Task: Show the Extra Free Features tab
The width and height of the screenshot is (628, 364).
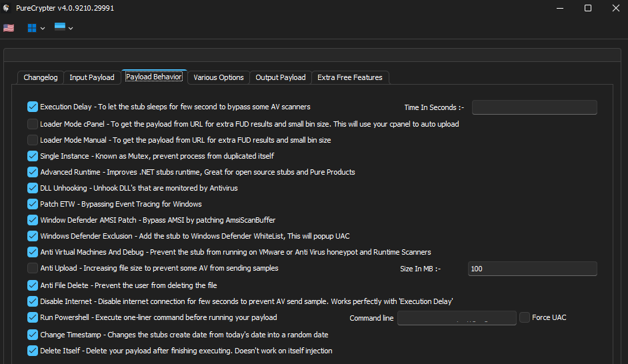Action: (350, 77)
